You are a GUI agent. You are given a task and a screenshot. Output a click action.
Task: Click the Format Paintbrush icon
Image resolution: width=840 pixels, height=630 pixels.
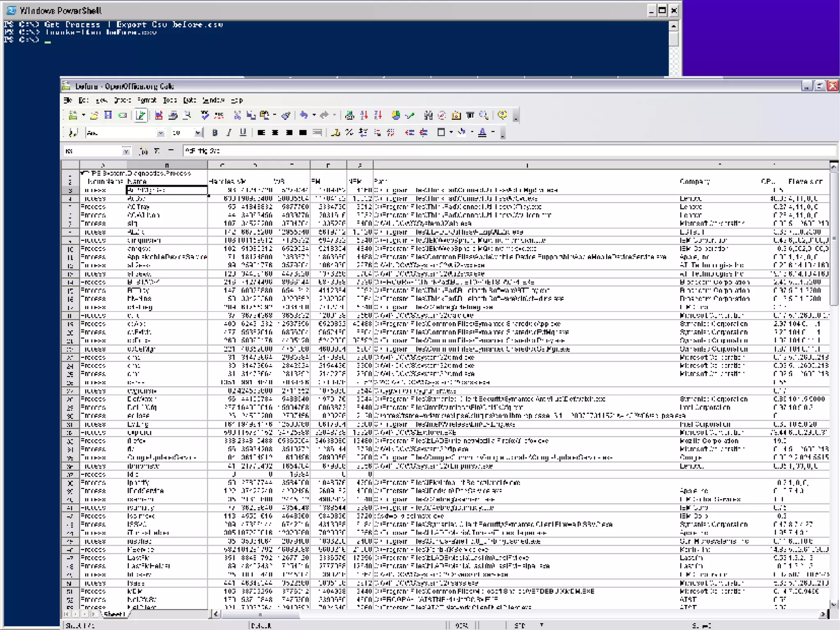point(286,115)
